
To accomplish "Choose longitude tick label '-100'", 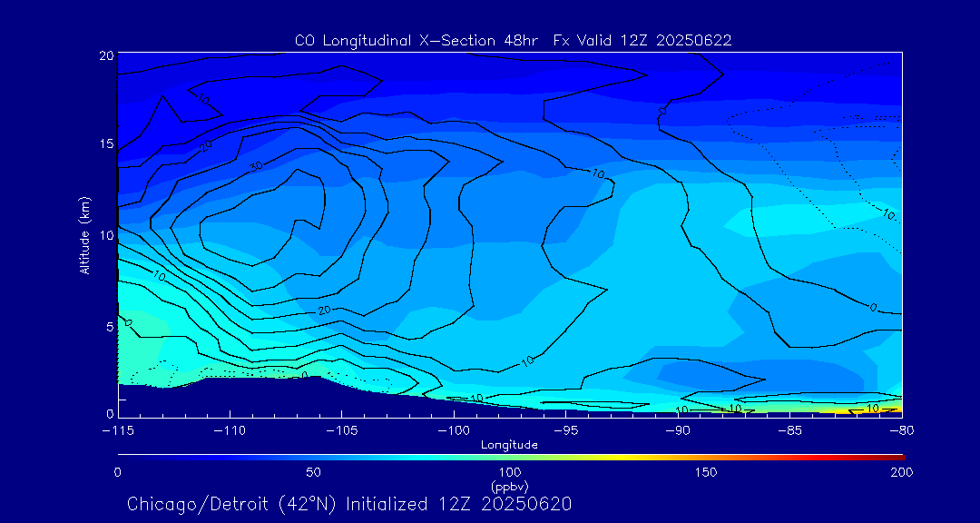I will point(454,431).
